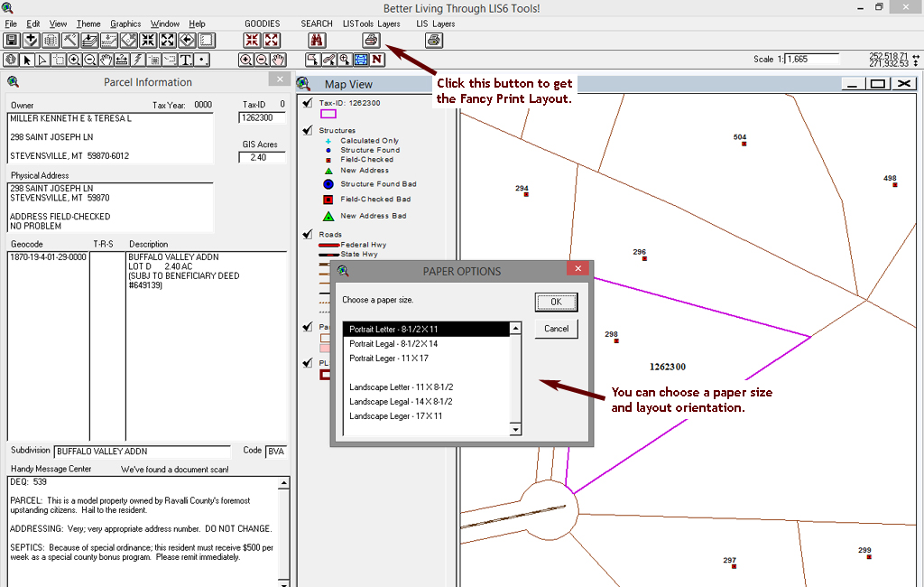Click the red inward-arrows GOODIES icon

253,40
